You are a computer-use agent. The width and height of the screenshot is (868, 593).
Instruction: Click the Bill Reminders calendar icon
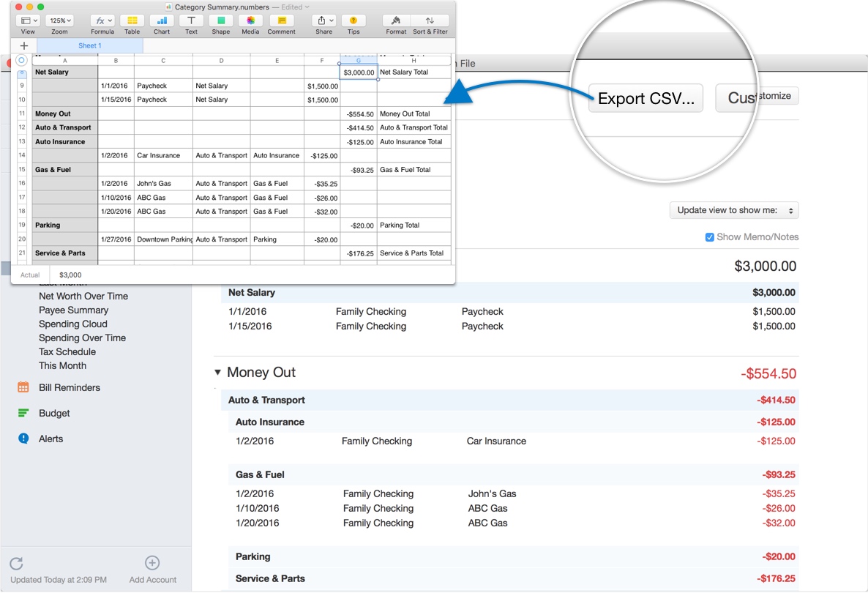(x=23, y=387)
